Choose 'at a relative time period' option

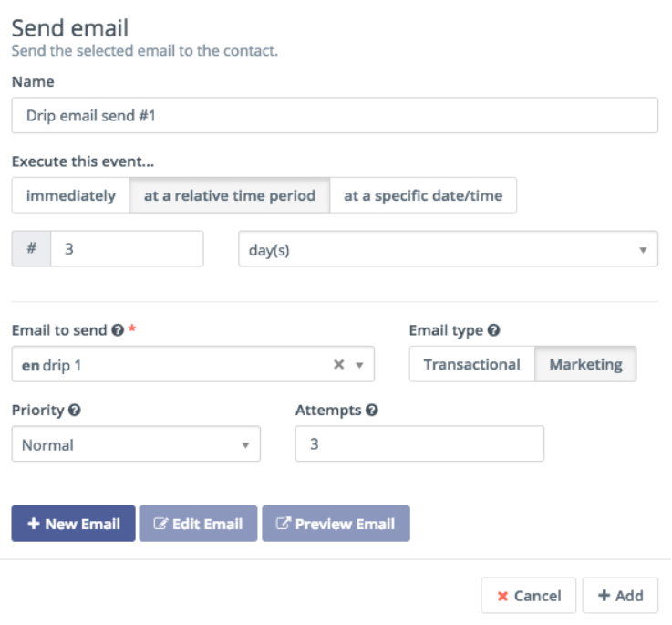(x=230, y=195)
